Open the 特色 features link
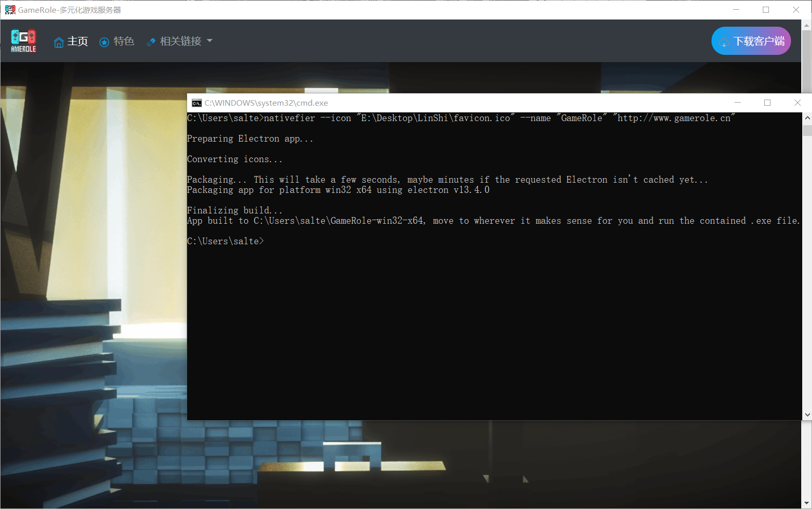The image size is (812, 509). 117,41
